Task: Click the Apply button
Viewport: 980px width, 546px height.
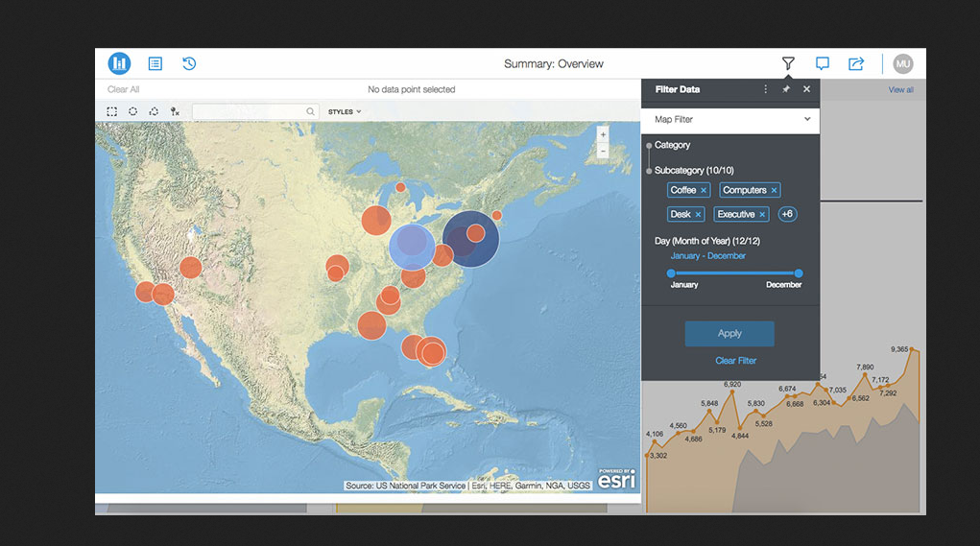Action: (729, 333)
